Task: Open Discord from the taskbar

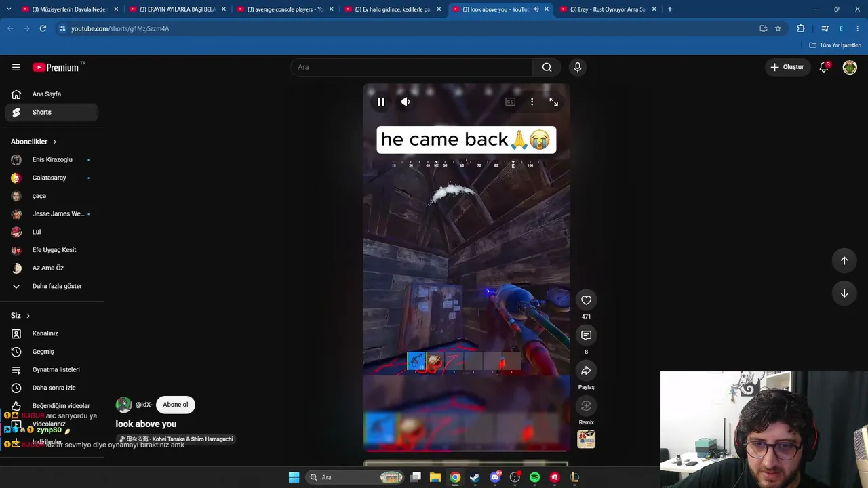Action: coord(495,477)
